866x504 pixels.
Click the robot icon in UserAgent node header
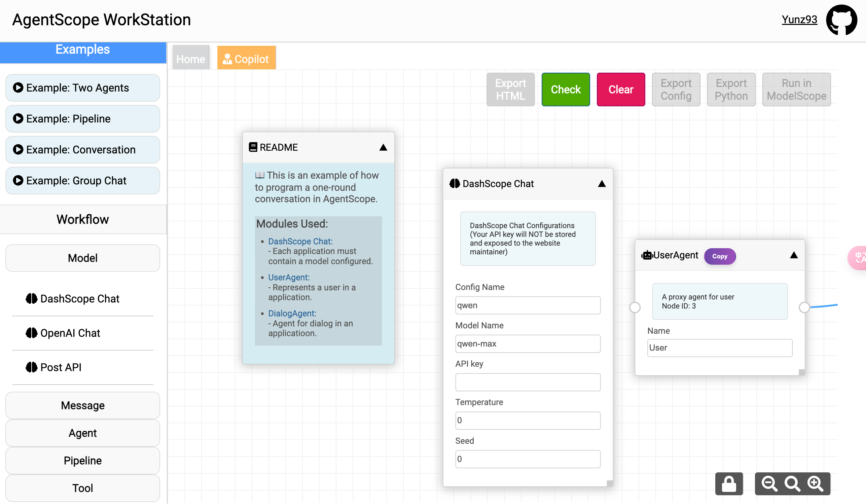tap(647, 255)
